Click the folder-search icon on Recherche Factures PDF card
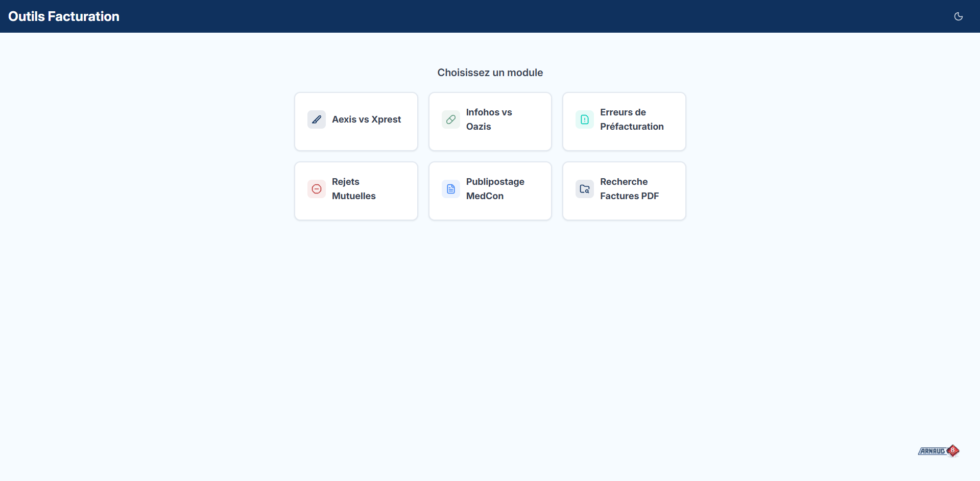Screen dimensions: 980x481 pyautogui.click(x=584, y=188)
